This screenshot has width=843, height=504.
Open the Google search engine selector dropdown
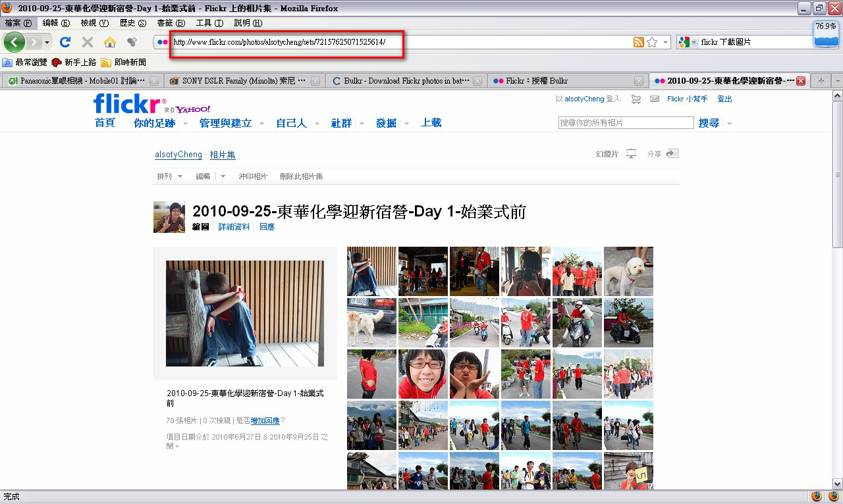[x=687, y=42]
